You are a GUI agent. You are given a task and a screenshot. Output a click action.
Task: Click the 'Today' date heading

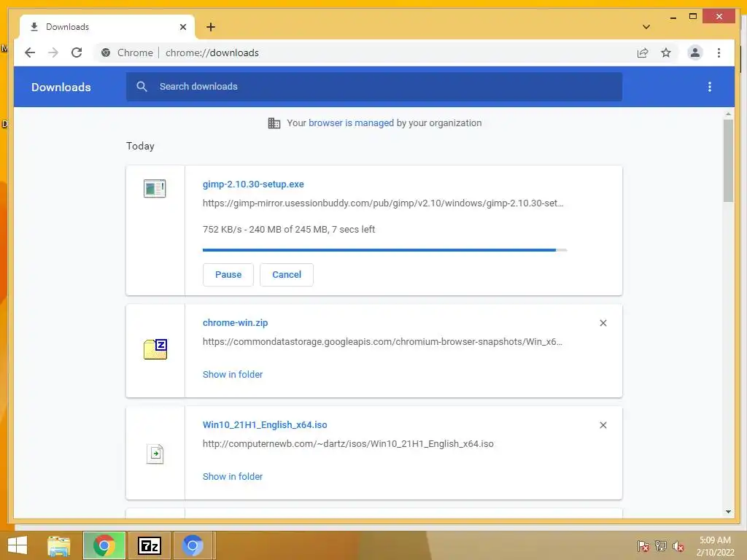pos(140,146)
